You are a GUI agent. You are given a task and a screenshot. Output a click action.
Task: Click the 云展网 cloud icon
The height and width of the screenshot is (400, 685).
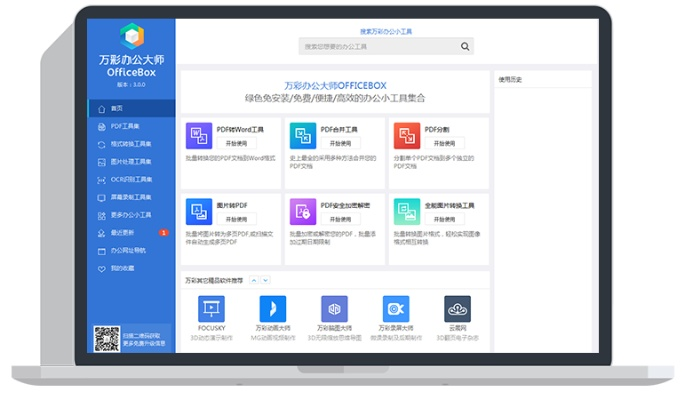coord(457,308)
